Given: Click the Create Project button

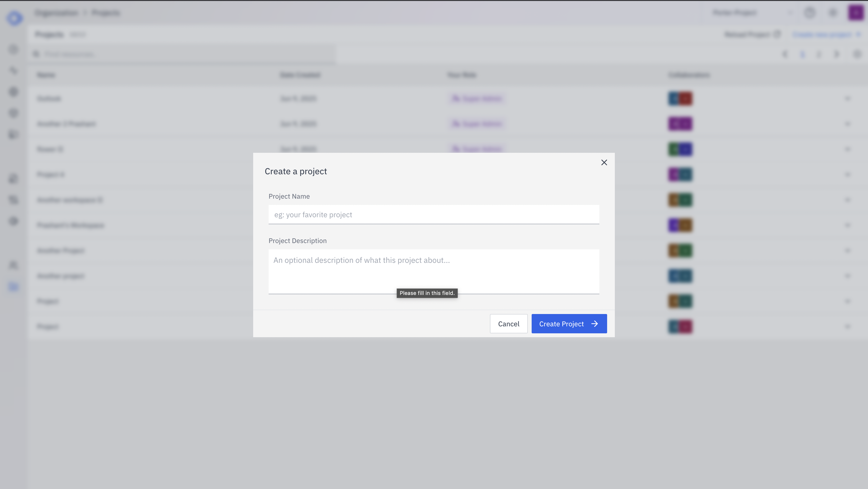Looking at the screenshot, I should 569,323.
